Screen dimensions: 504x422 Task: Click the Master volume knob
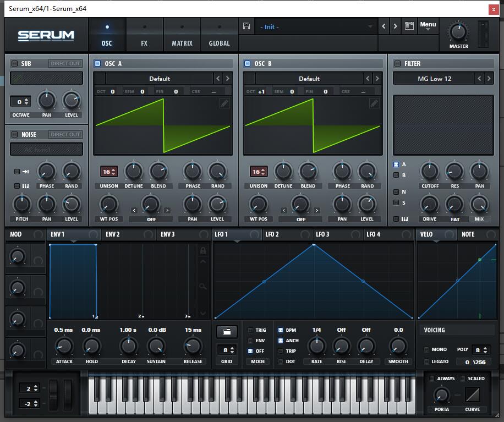(458, 32)
